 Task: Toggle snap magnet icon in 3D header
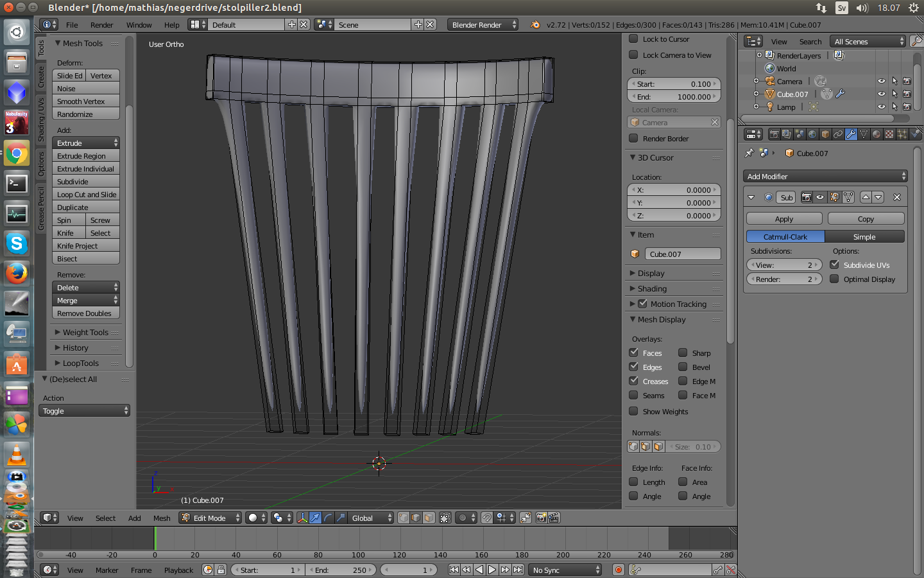(x=487, y=518)
